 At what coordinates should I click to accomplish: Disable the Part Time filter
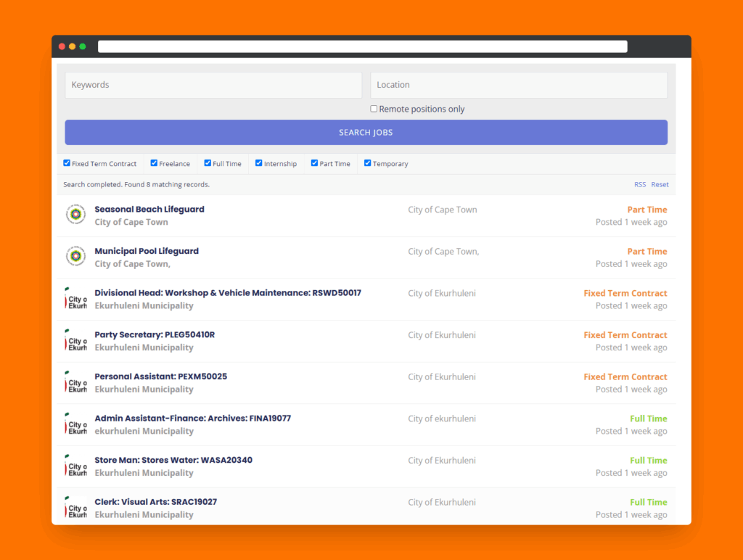click(315, 163)
